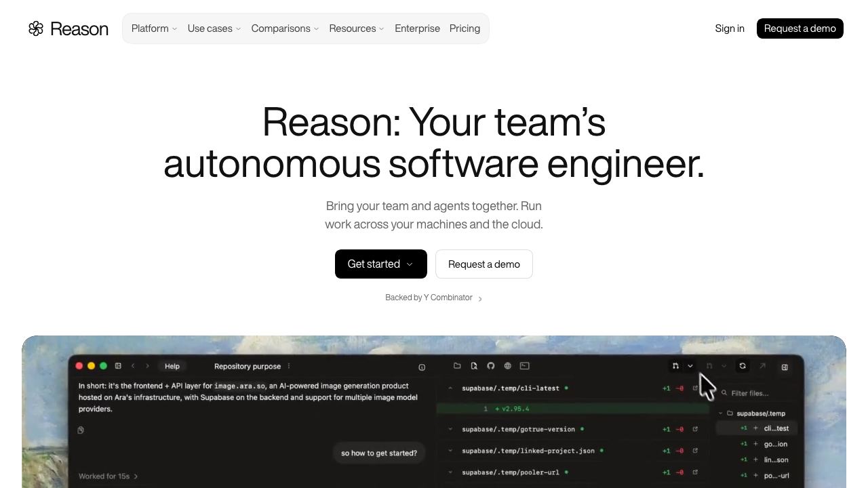868x488 pixels.
Task: Open pooler-url file via its external-link icon
Action: [x=695, y=472]
